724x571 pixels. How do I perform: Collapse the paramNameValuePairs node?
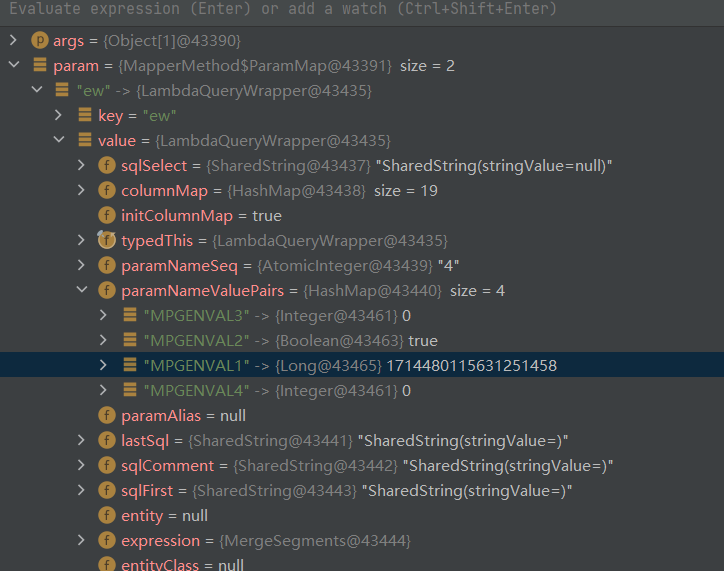pos(81,290)
